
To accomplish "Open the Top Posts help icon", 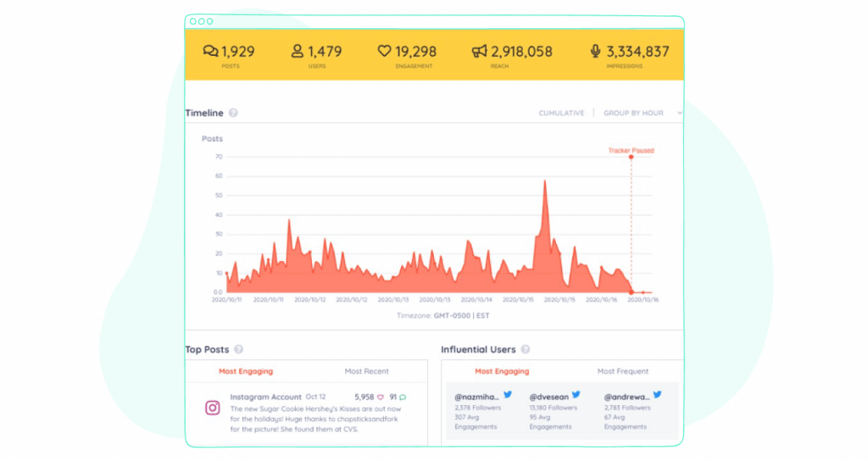I will click(238, 349).
